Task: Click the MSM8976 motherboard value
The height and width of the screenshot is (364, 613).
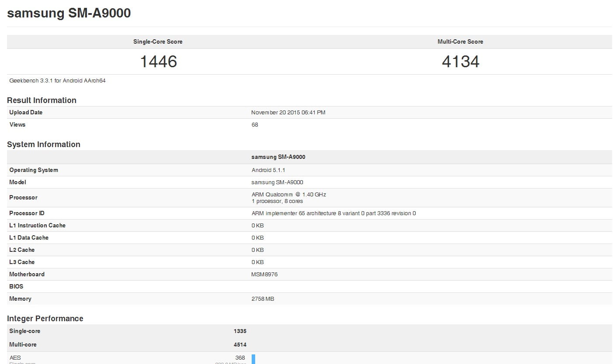Action: [x=264, y=275]
